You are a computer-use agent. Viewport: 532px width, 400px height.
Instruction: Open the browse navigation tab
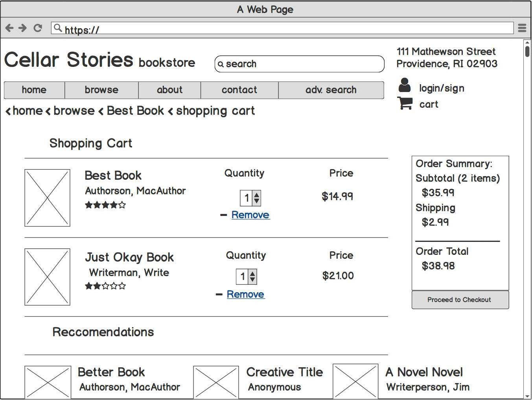click(101, 90)
